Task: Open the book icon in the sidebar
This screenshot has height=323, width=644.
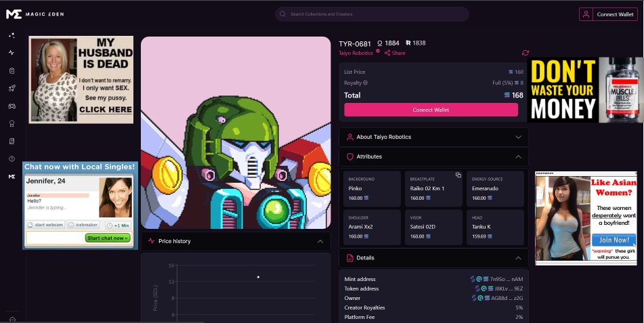Action: (x=12, y=141)
